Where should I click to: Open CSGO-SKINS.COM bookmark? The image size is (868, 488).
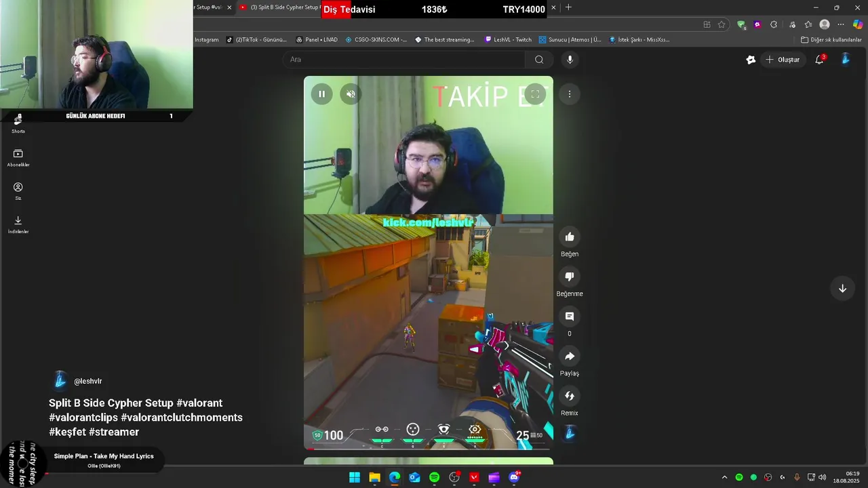376,40
